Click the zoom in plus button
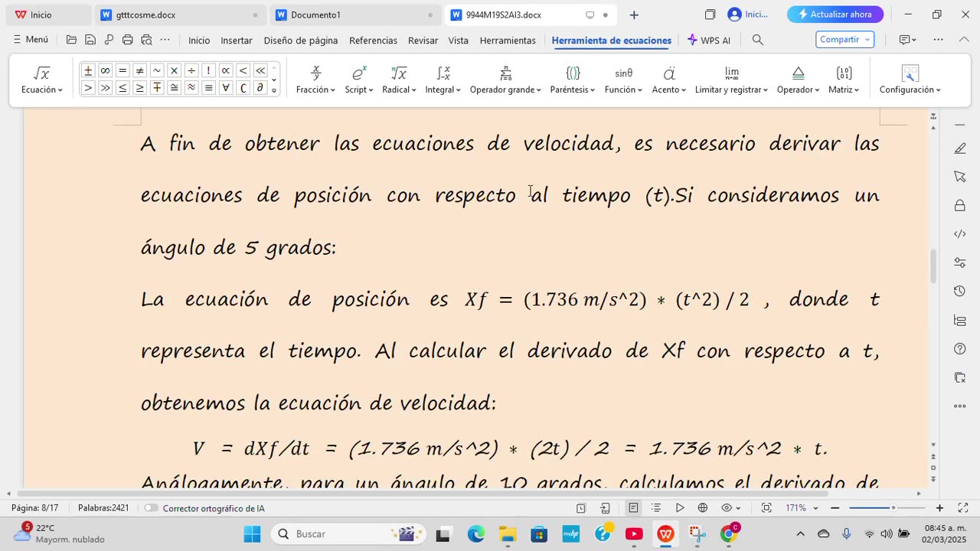The height and width of the screenshot is (551, 980). tap(939, 508)
